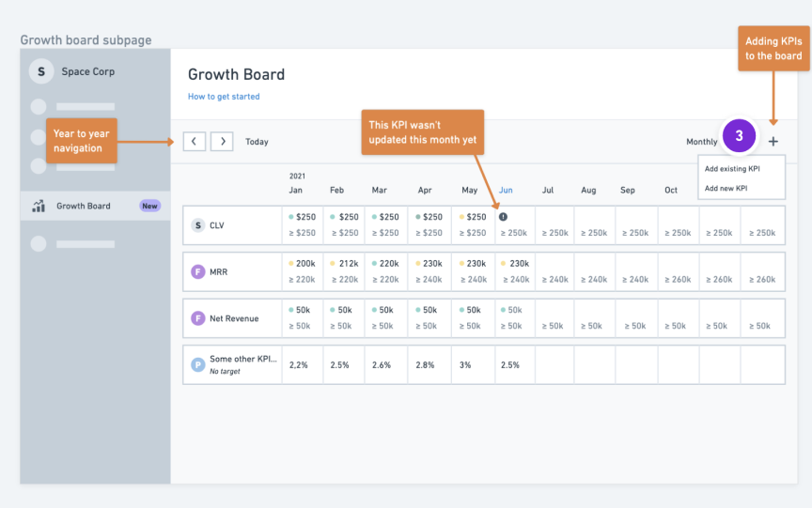The height and width of the screenshot is (508, 812).
Task: Click the MRR row F badge icon
Action: 197,272
